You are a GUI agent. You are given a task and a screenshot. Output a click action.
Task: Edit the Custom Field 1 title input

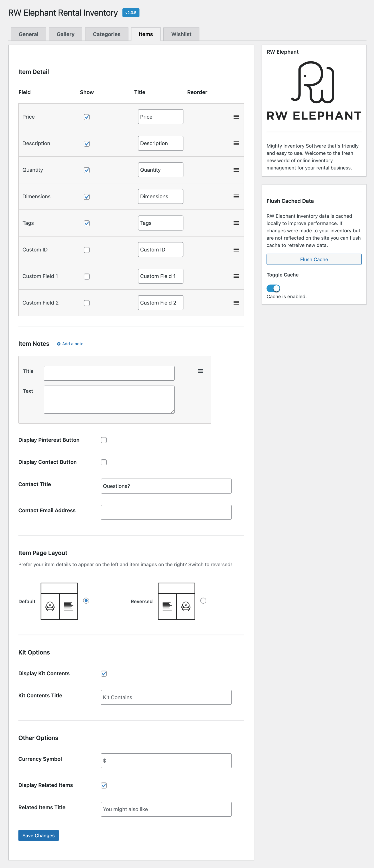click(161, 276)
